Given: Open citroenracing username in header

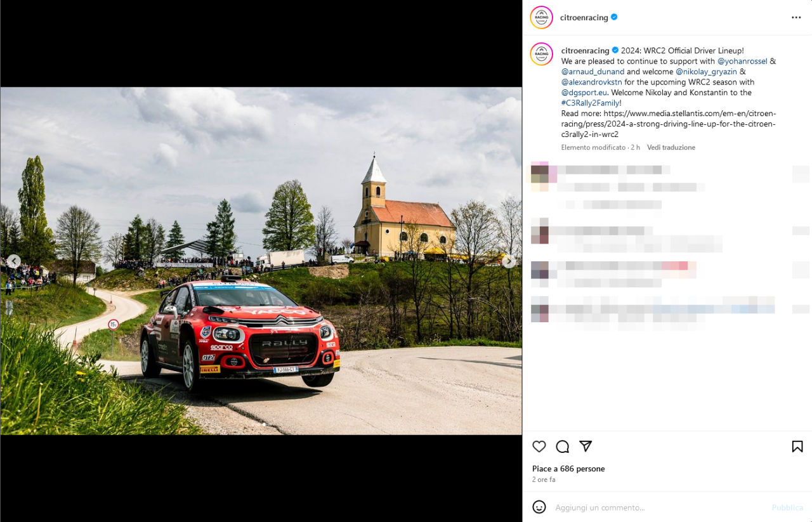Looking at the screenshot, I should coord(584,18).
